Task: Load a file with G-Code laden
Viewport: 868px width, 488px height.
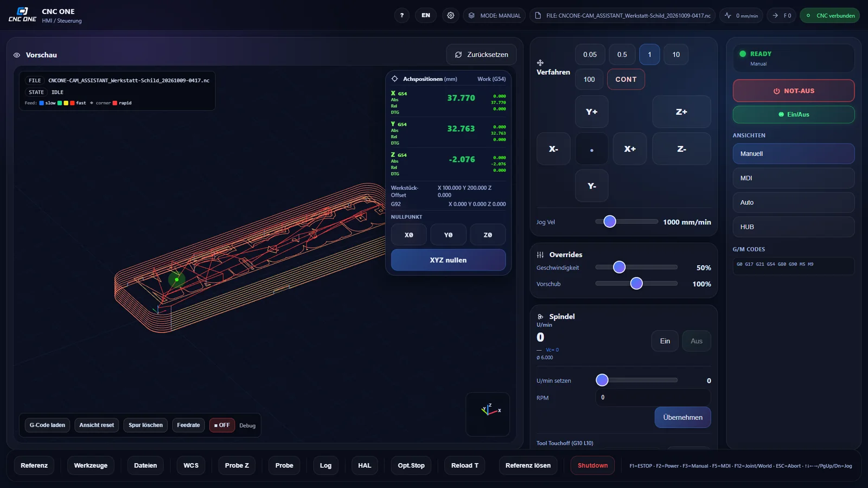Action: [47, 425]
